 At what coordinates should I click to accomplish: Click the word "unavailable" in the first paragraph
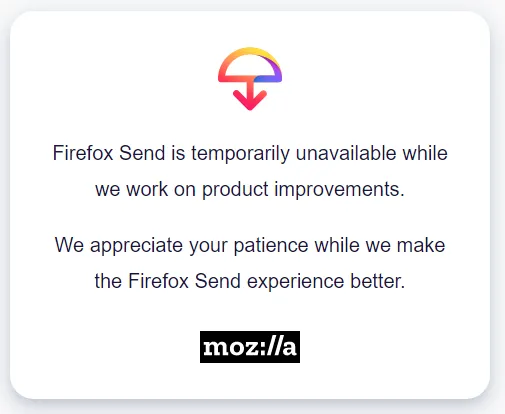(x=346, y=153)
